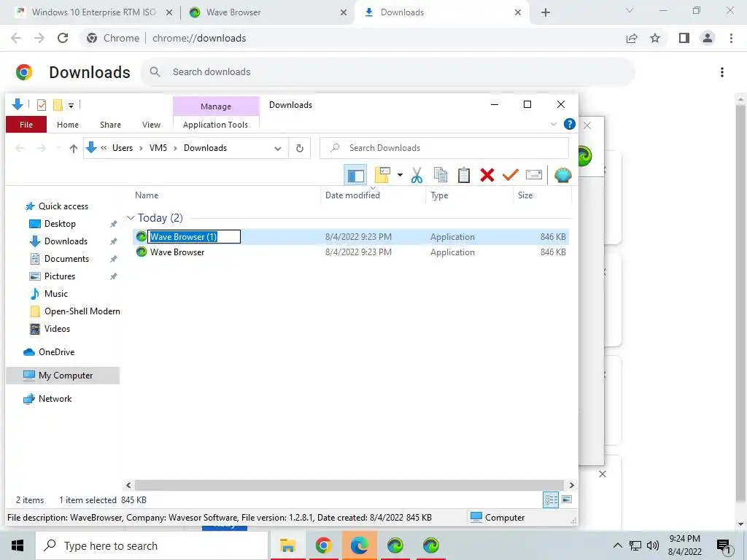The height and width of the screenshot is (560, 747).
Task: Open Chrome Downloads page more actions menu
Action: point(722,72)
